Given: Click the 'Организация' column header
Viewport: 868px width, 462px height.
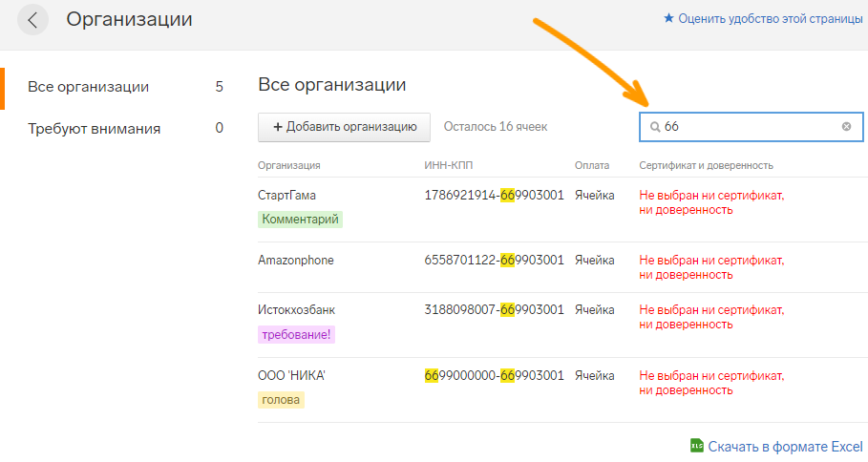Looking at the screenshot, I should (289, 165).
